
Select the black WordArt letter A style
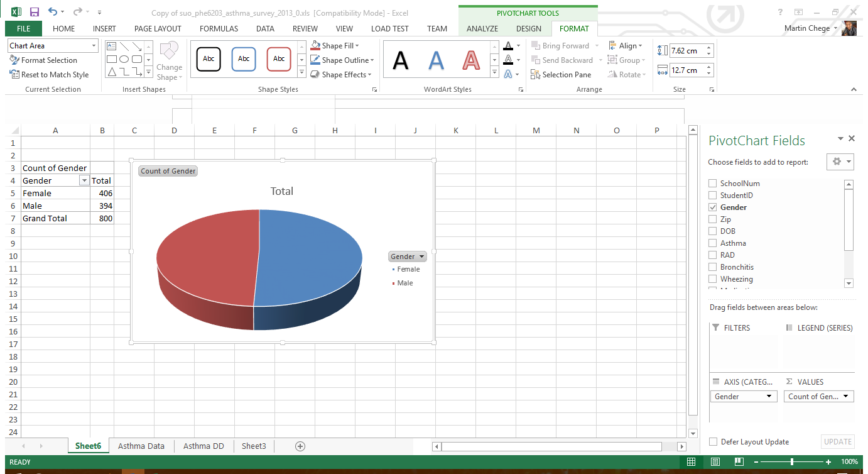pos(400,60)
